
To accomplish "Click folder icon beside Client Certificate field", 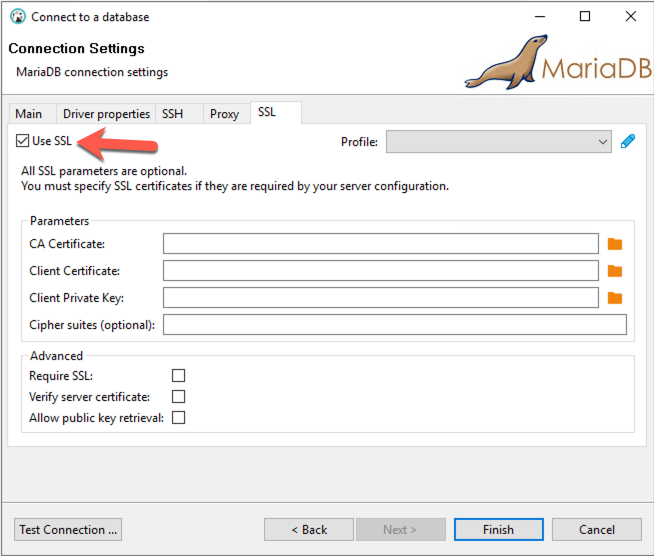I will [x=615, y=271].
